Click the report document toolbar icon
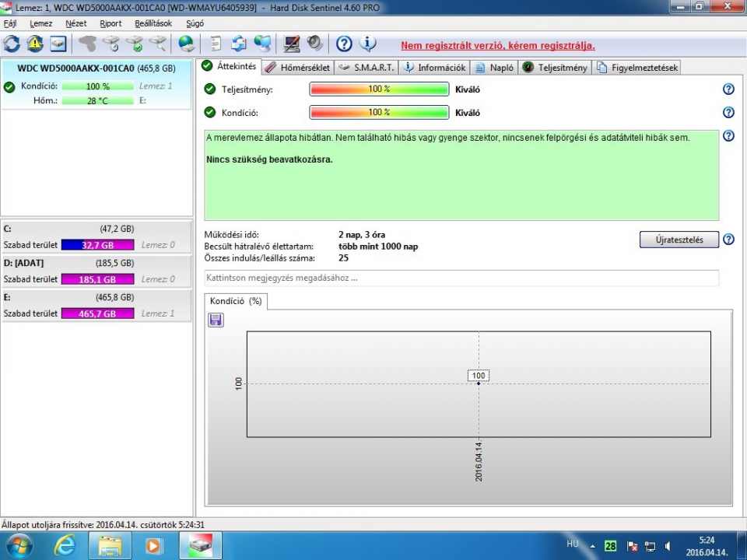 [216, 44]
